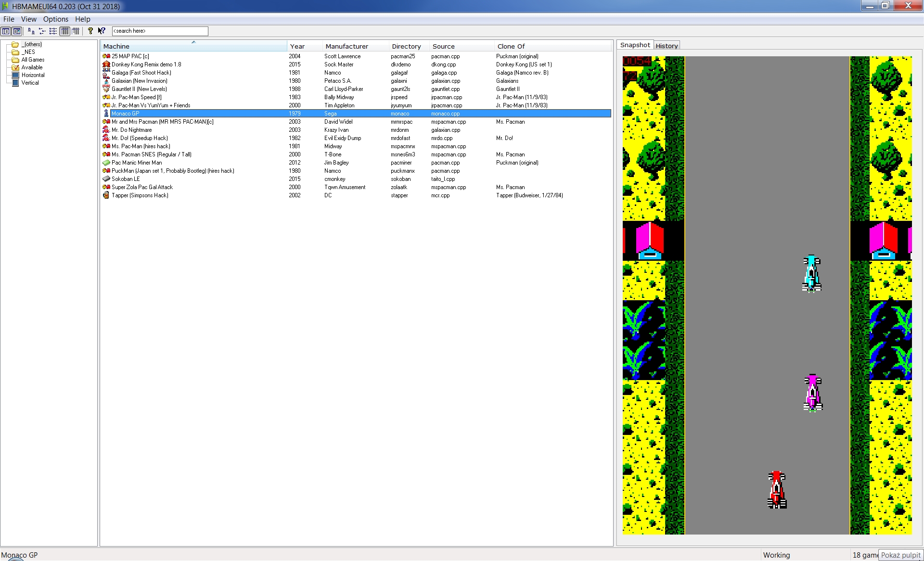Viewport: 924px width, 561px height.
Task: Select the Available folder filter
Action: click(x=32, y=67)
